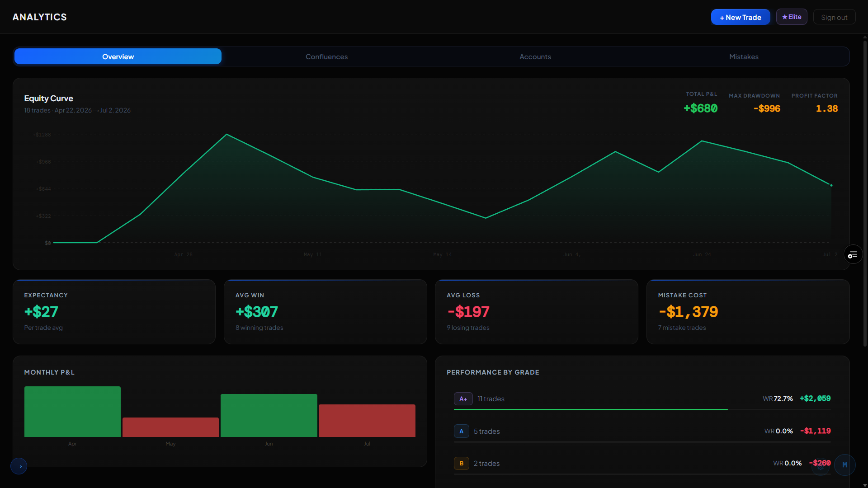Image resolution: width=868 pixels, height=488 pixels.
Task: Click the ANALYTICS page title
Action: [40, 17]
